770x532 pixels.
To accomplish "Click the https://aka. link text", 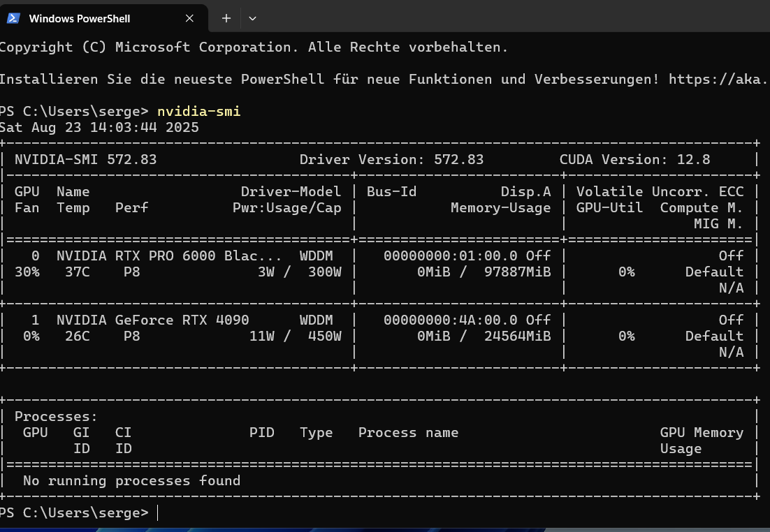I will 718,79.
